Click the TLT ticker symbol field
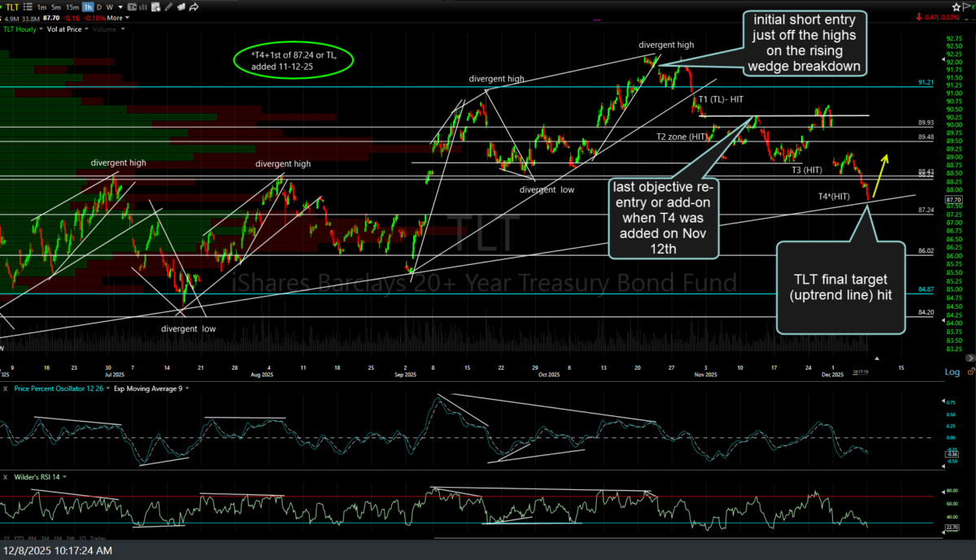 (x=12, y=7)
